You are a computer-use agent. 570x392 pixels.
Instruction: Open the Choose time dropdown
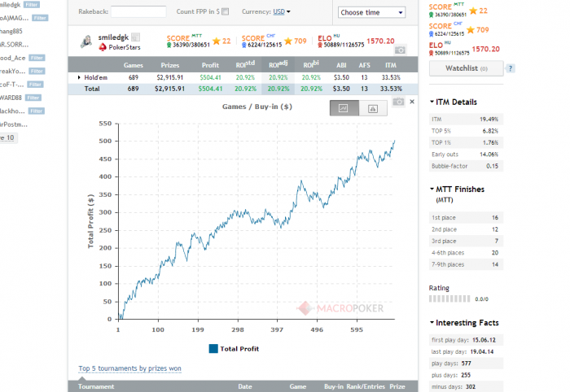[371, 12]
